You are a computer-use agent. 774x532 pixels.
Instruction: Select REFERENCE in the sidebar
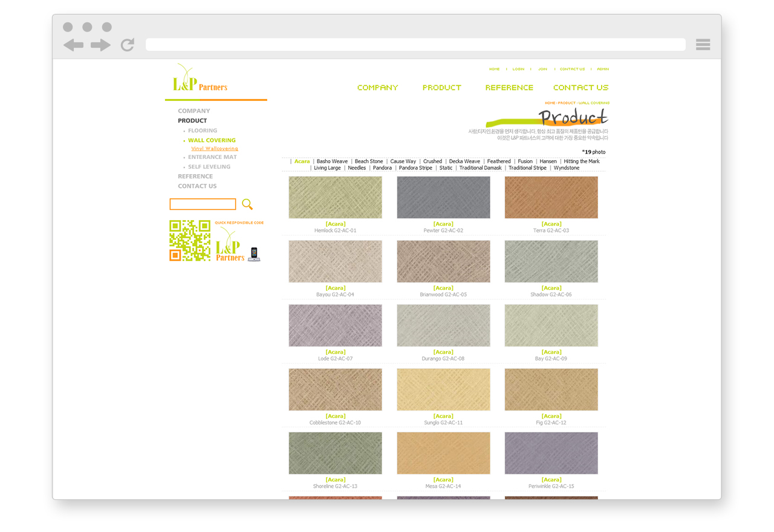coord(195,177)
